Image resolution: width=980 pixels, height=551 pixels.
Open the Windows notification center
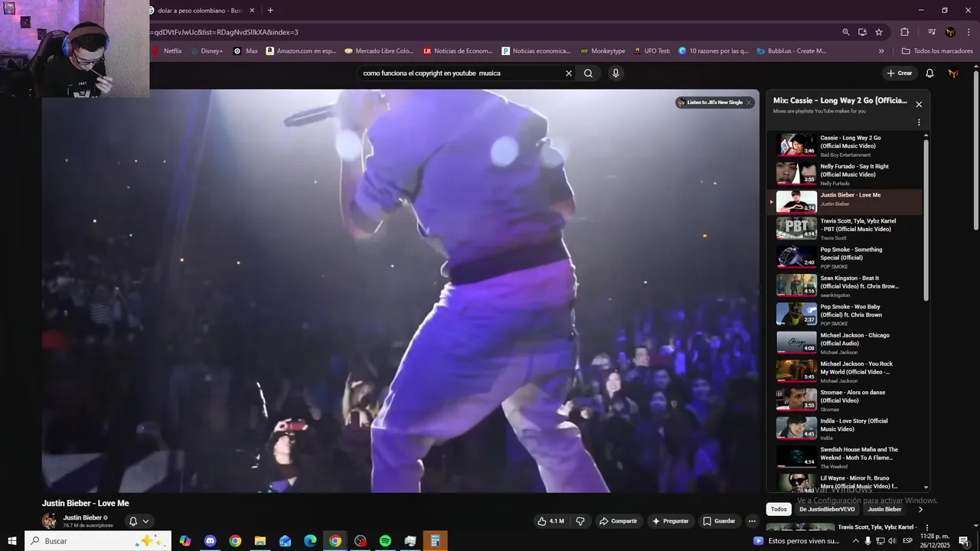tap(964, 541)
